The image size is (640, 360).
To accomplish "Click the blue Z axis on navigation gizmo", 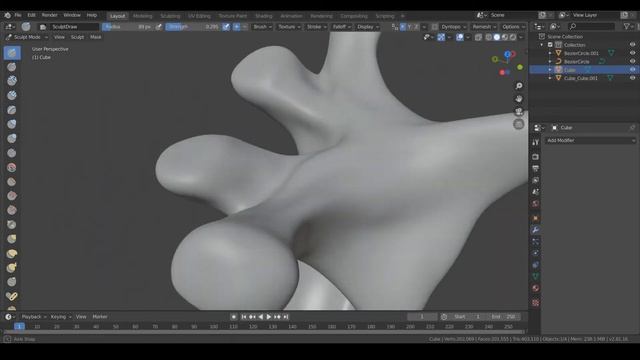I will [507, 54].
